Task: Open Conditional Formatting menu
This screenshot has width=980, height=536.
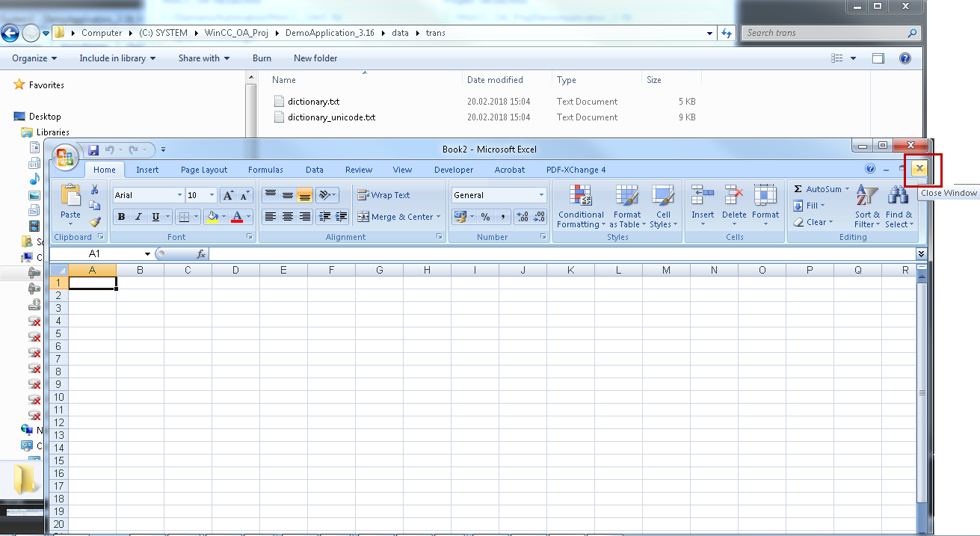Action: [581, 206]
